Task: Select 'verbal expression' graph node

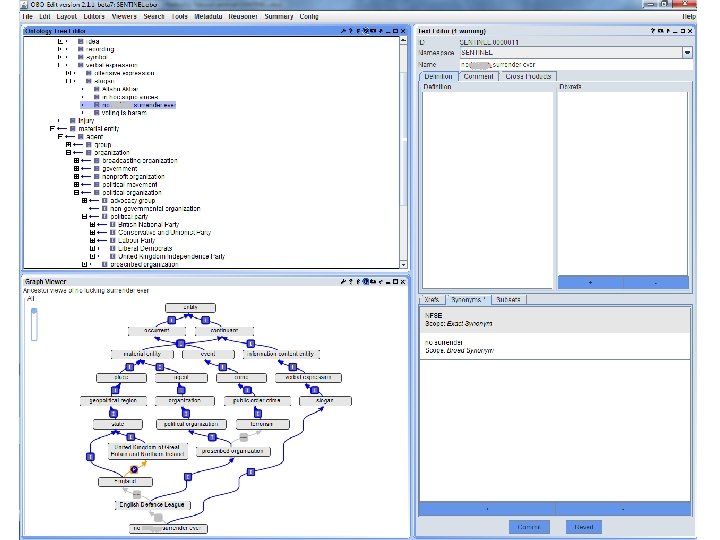Action: [308, 377]
